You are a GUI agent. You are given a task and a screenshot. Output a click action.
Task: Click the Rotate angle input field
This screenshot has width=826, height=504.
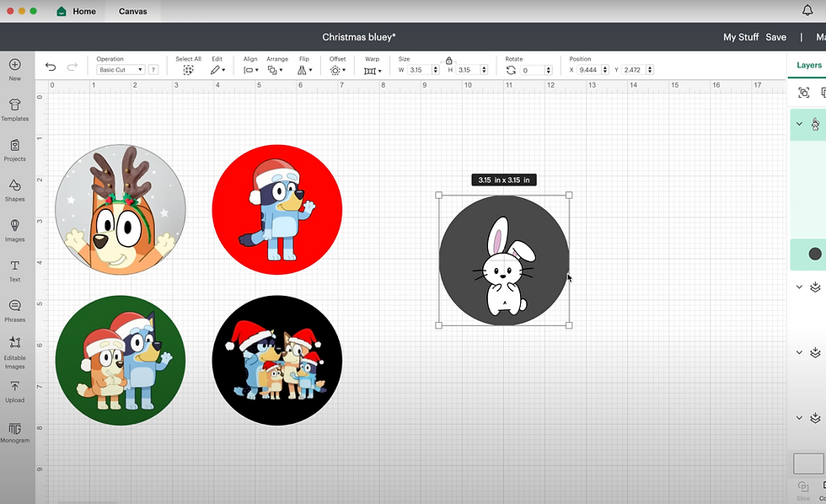point(532,70)
